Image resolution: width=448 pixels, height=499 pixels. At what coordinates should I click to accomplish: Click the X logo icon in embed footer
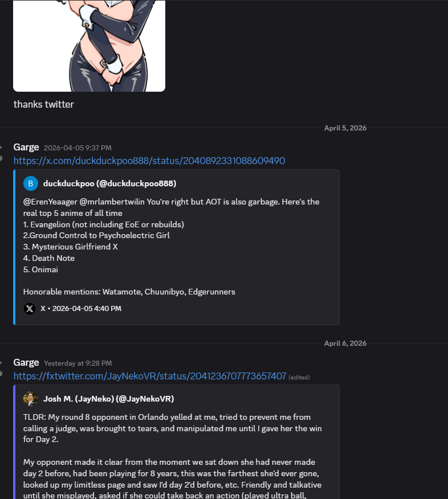(x=30, y=309)
